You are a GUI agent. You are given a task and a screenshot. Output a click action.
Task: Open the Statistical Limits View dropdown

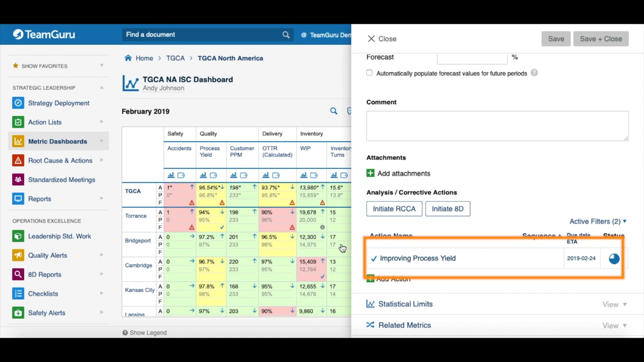tap(614, 304)
